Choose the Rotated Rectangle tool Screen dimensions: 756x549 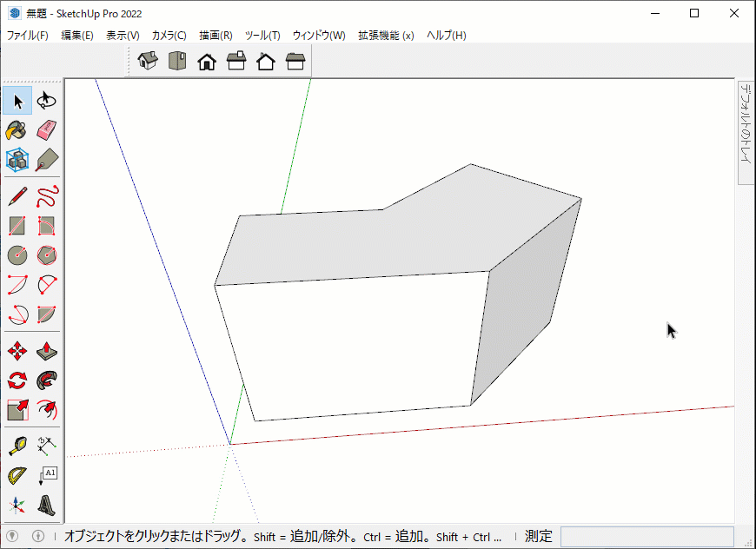point(47,226)
